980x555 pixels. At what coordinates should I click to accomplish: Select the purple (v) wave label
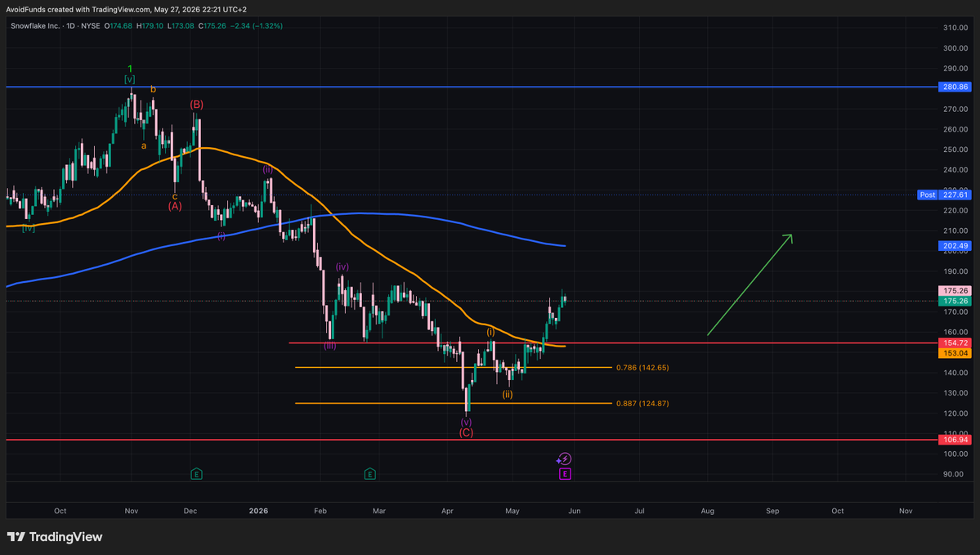[x=466, y=423]
